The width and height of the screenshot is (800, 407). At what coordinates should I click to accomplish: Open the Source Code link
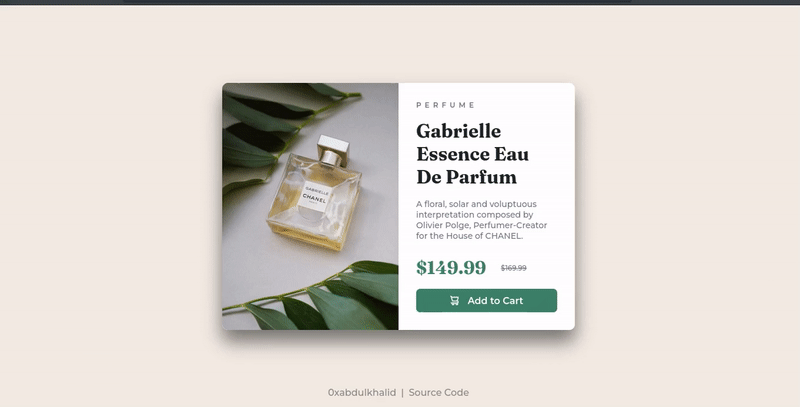point(439,393)
